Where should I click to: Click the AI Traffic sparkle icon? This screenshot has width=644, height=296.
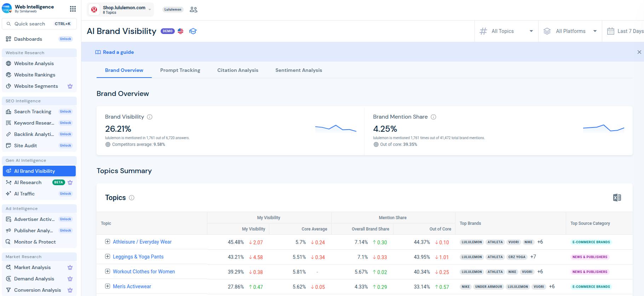point(8,194)
